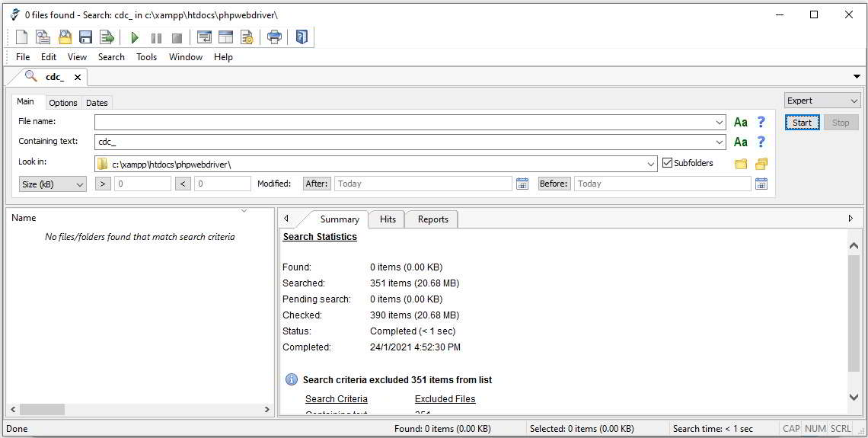Image resolution: width=868 pixels, height=438 pixels.
Task: Click the Search Criteria link
Action: tap(336, 398)
